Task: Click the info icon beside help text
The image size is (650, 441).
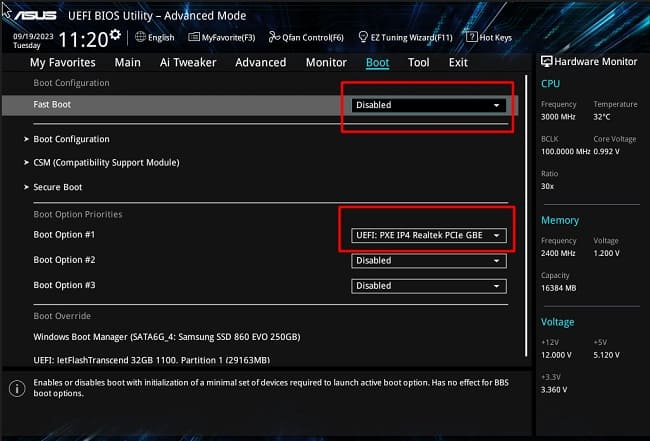Action: click(x=17, y=388)
